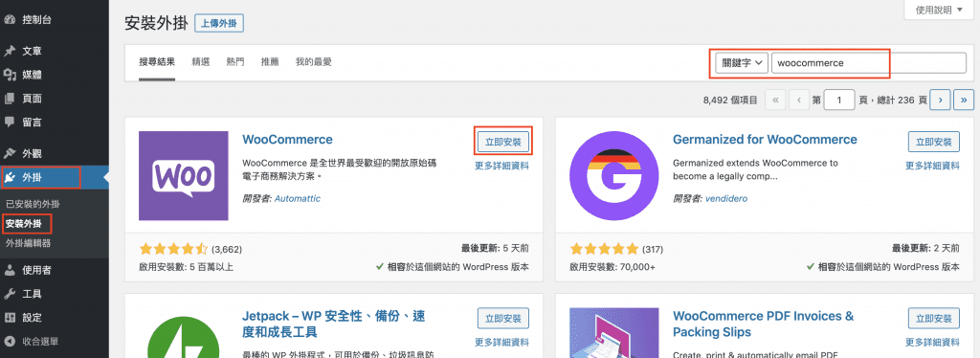The width and height of the screenshot is (980, 358).
Task: Click the 上傳外掛 button
Action: coord(219,24)
